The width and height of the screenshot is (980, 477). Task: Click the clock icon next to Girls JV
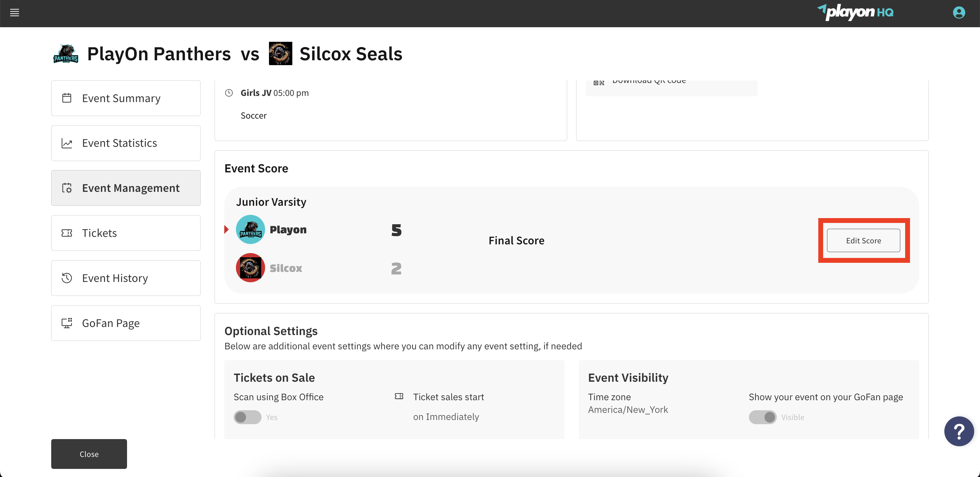pos(229,92)
